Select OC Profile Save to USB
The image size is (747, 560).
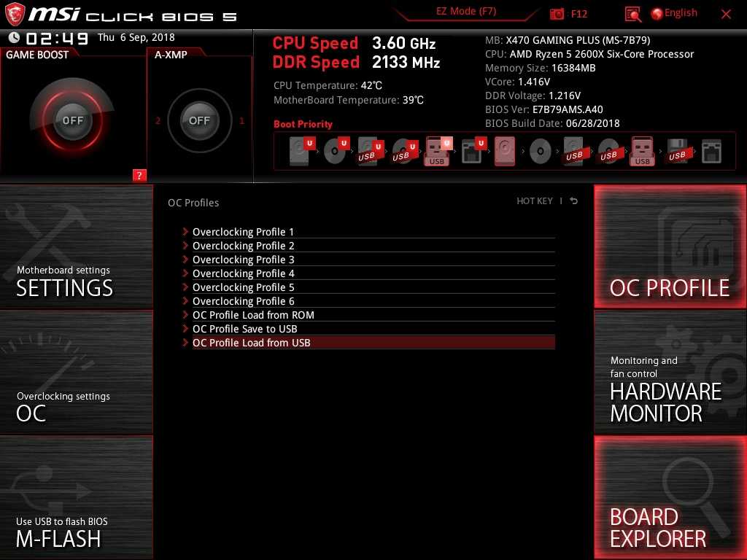click(x=244, y=329)
